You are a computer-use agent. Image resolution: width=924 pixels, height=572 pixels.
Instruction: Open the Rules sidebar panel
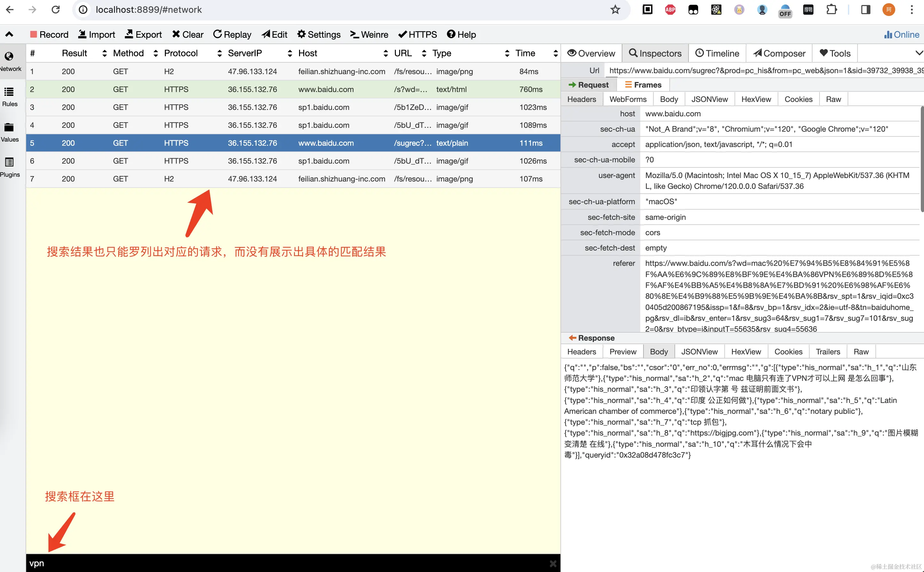point(10,97)
